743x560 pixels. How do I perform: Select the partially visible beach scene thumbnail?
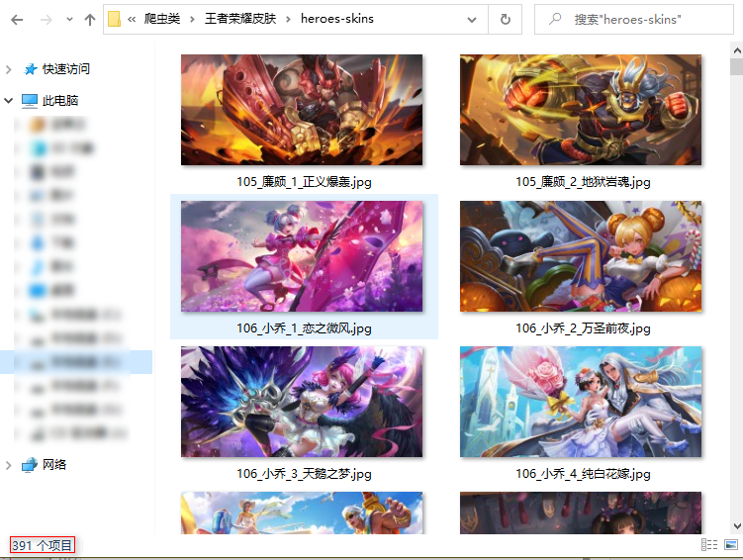302,513
